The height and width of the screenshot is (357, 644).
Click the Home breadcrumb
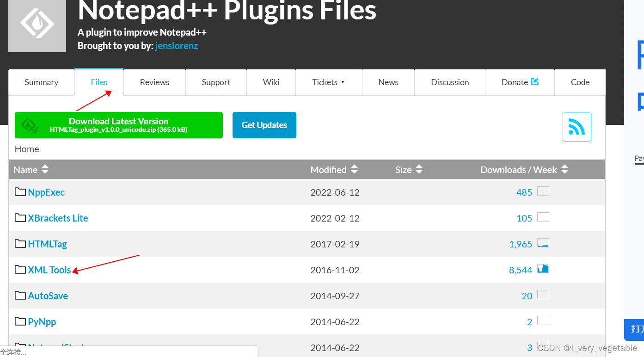(x=27, y=149)
